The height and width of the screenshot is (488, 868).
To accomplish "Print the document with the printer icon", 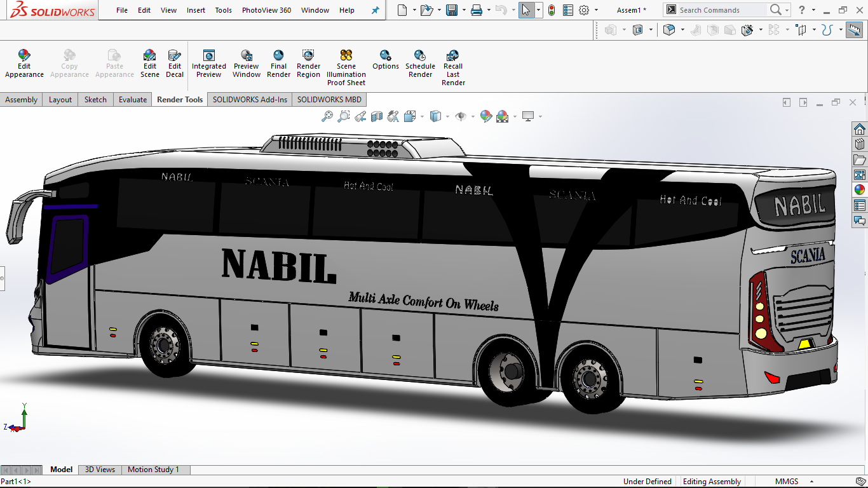I will [477, 10].
